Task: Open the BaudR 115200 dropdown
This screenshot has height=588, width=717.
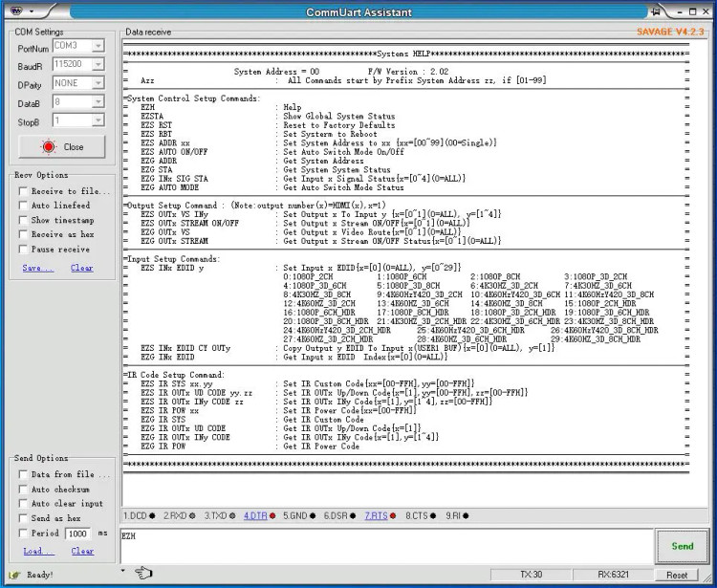Action: coord(98,65)
